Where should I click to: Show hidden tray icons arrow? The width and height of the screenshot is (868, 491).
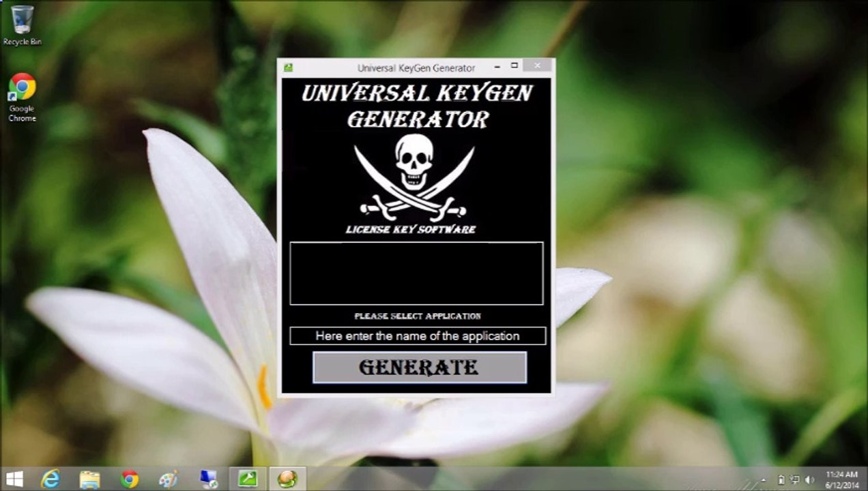pos(764,480)
